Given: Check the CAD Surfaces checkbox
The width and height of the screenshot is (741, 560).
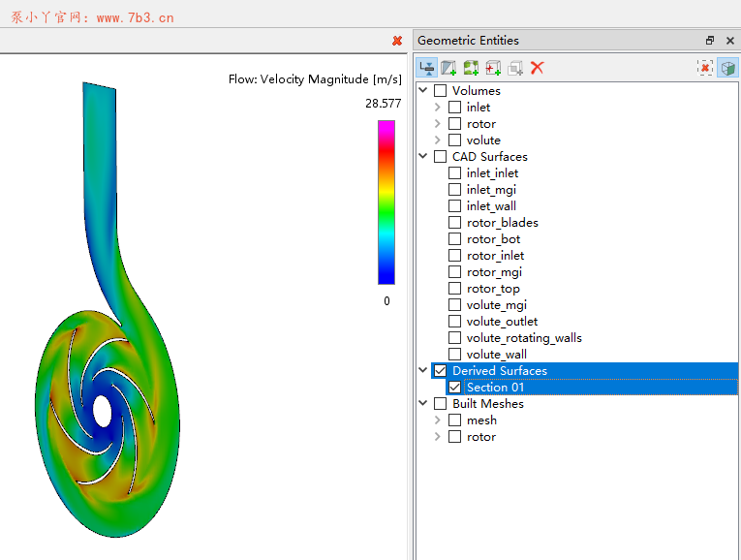Looking at the screenshot, I should coord(440,156).
